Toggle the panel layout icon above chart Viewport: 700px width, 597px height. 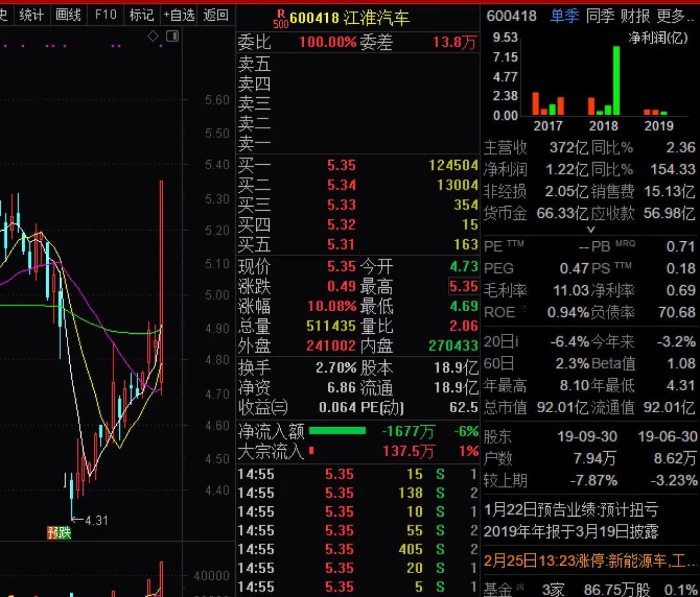[172, 36]
